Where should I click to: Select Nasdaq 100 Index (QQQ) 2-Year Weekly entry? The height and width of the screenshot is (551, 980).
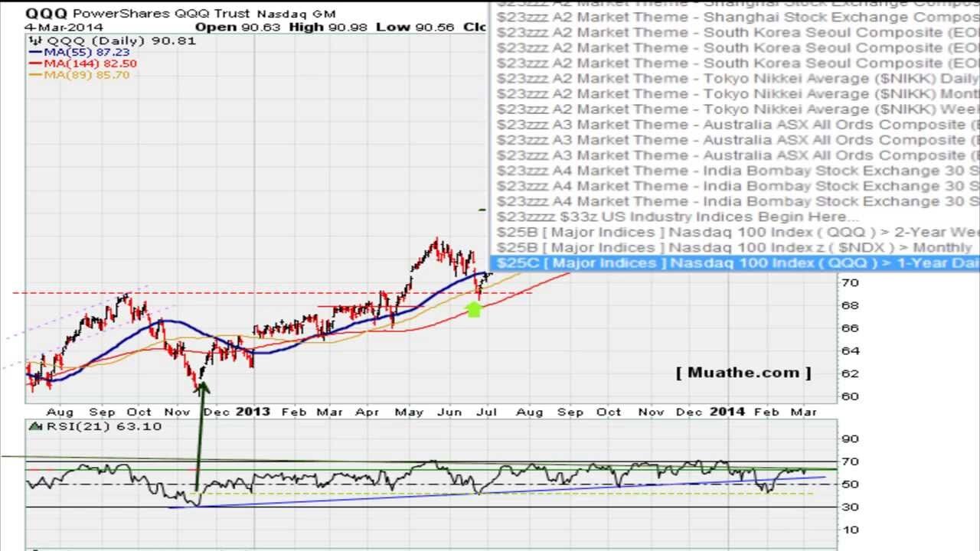coord(737,232)
